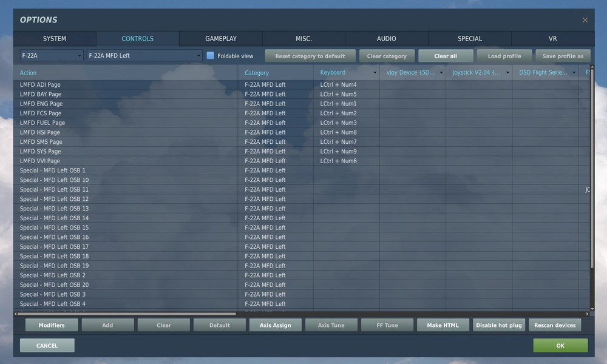Screen dimensions: 607x364
Task: Switch to the MISC. tab
Action: [x=303, y=39]
